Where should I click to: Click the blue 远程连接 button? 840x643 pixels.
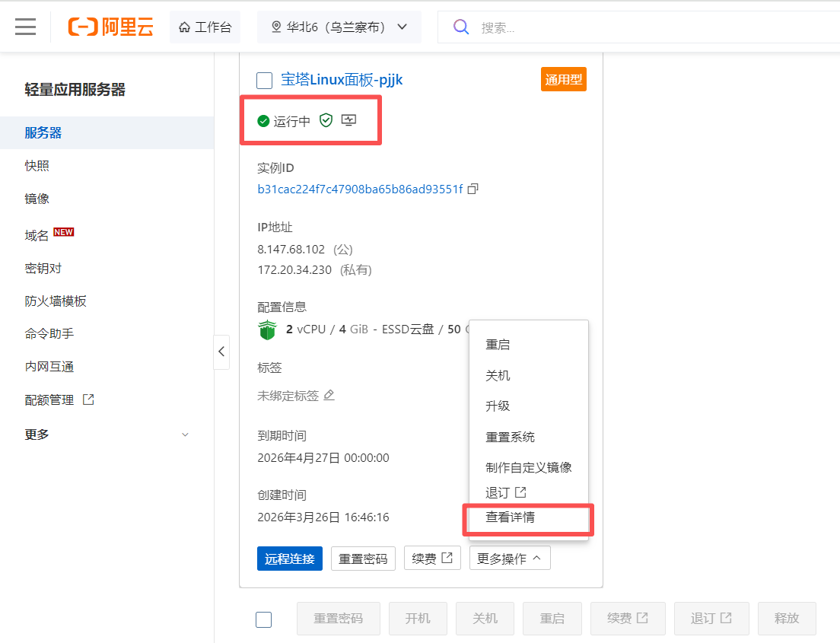[x=290, y=559]
